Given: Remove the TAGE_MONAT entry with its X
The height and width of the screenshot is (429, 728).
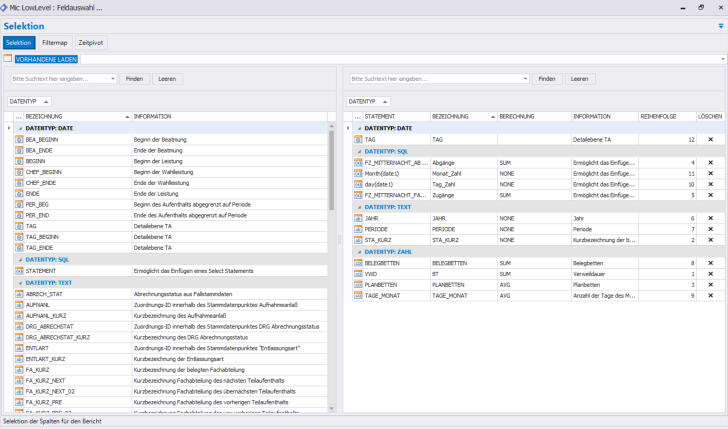Looking at the screenshot, I should click(710, 296).
